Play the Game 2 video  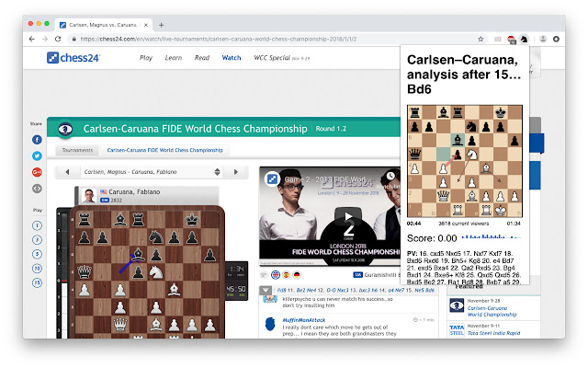coord(348,217)
